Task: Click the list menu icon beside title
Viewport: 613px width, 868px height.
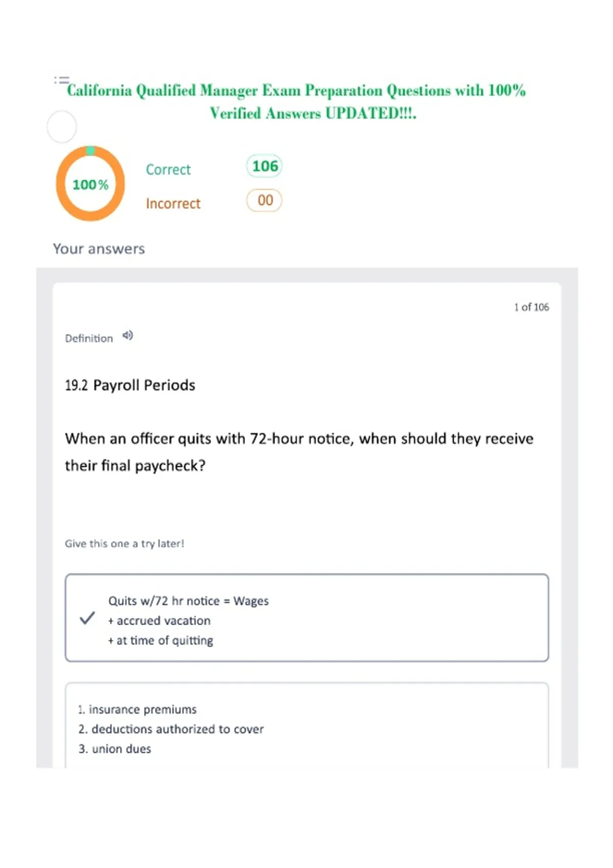Action: [61, 80]
